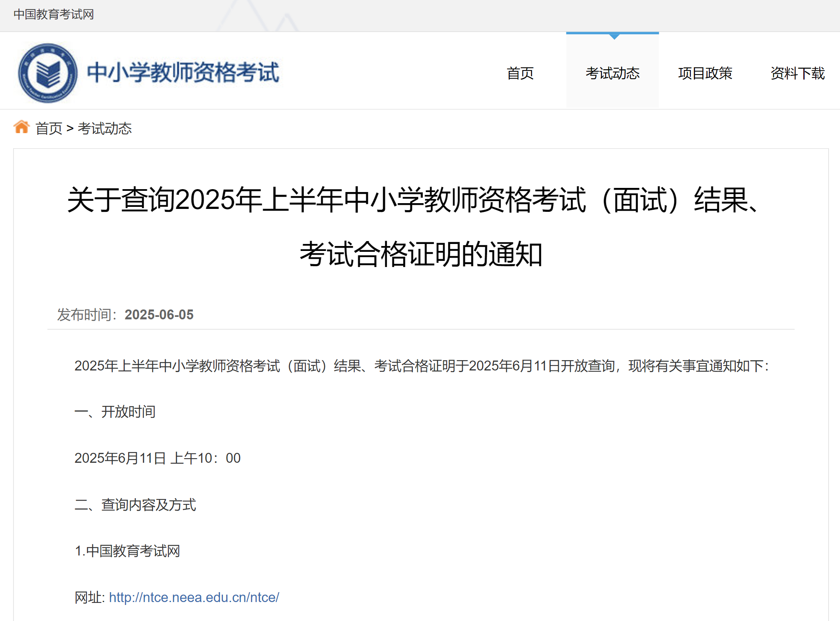Screen dimensions: 840x621
Task: Click the mountain banner graphic at top
Action: pos(255,16)
